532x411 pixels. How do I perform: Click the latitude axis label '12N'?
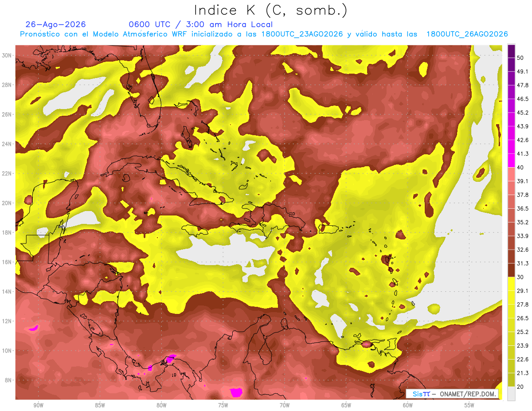pos(7,321)
